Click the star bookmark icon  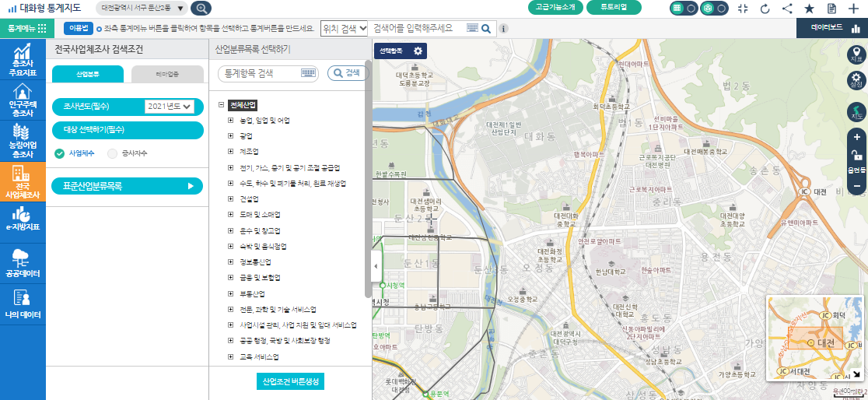pos(809,9)
